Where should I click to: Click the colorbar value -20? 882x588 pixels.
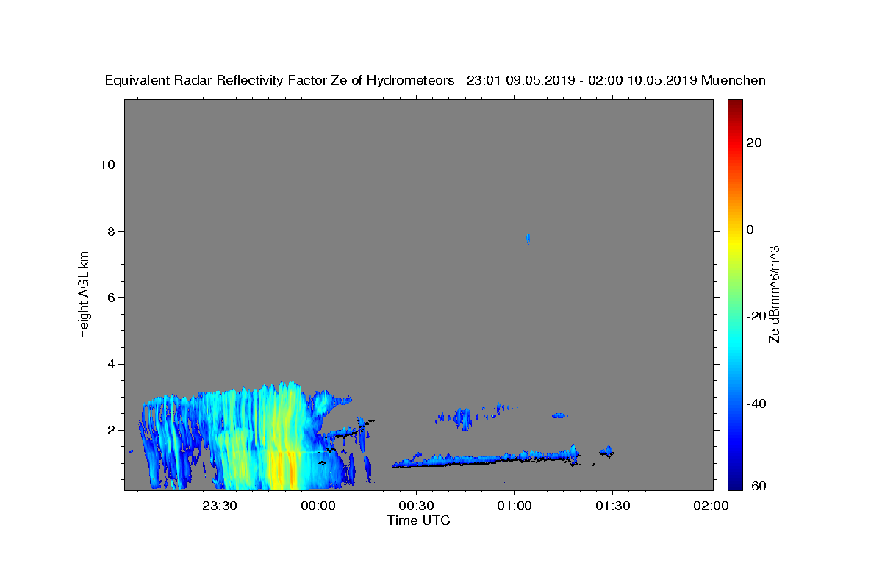tap(756, 316)
